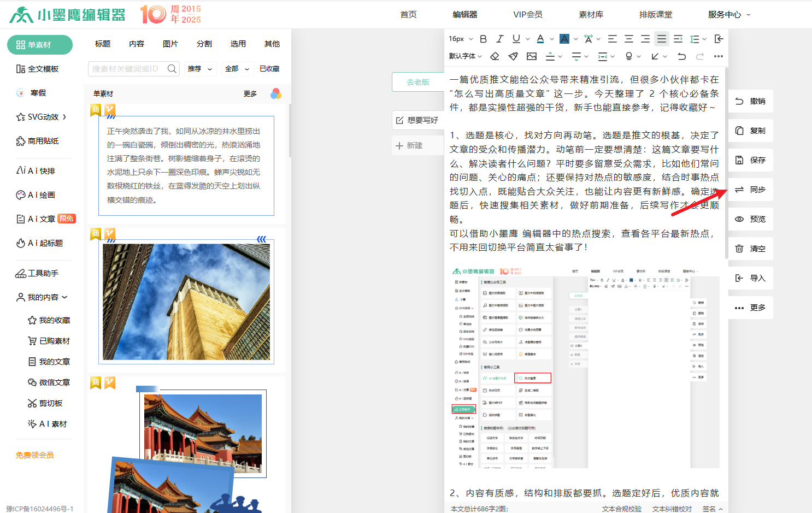Click the 文本纠错校对 link
This screenshot has width=812, height=513.
coord(672,509)
